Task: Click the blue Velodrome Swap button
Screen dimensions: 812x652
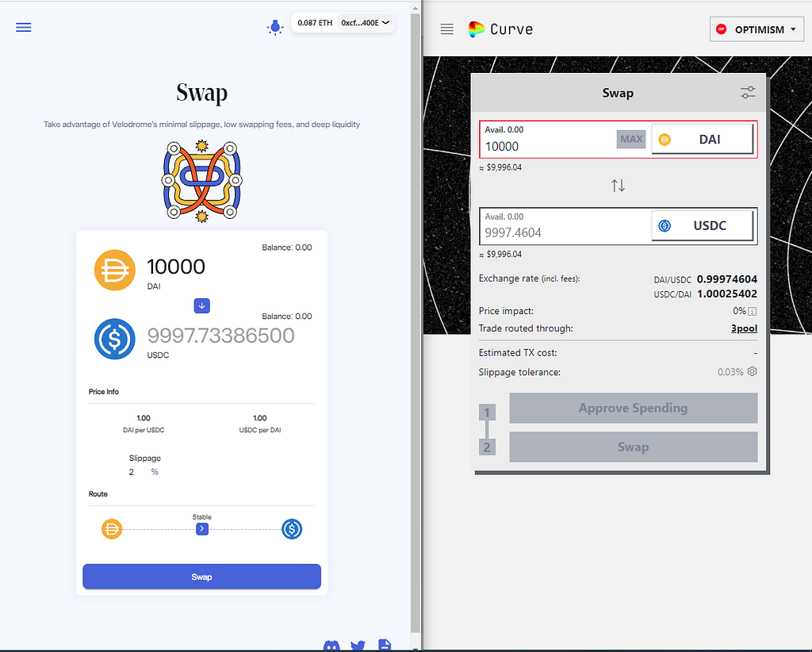Action: coord(202,577)
